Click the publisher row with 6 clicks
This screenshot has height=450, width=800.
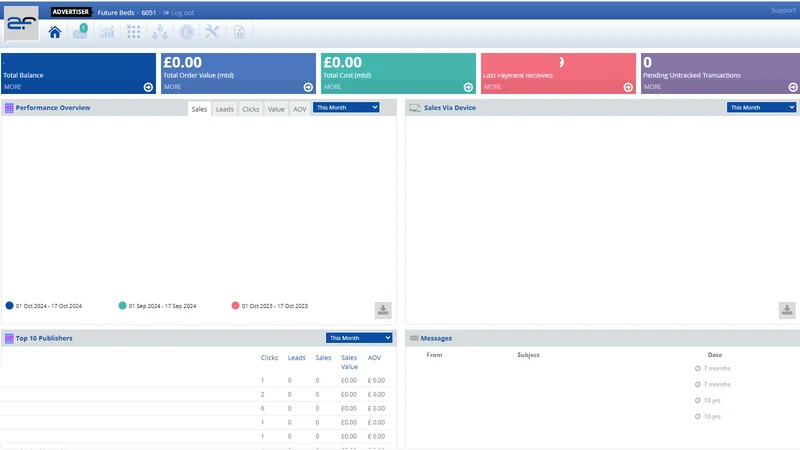(x=196, y=408)
